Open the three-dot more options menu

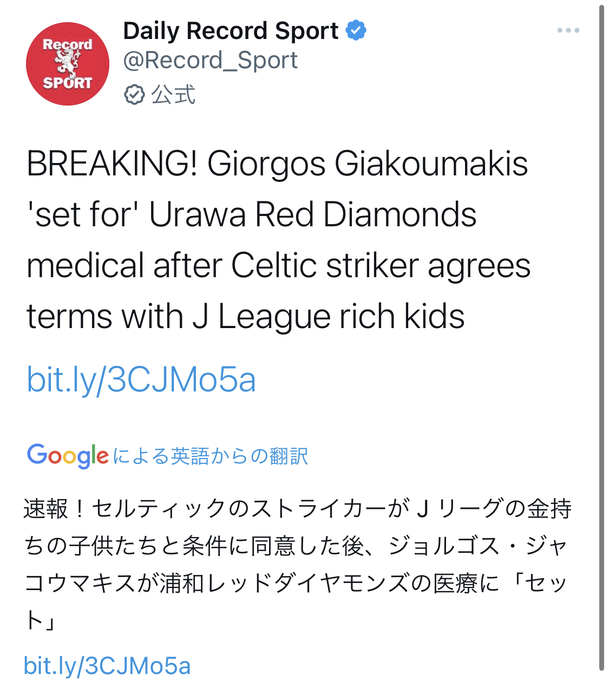coord(568,30)
